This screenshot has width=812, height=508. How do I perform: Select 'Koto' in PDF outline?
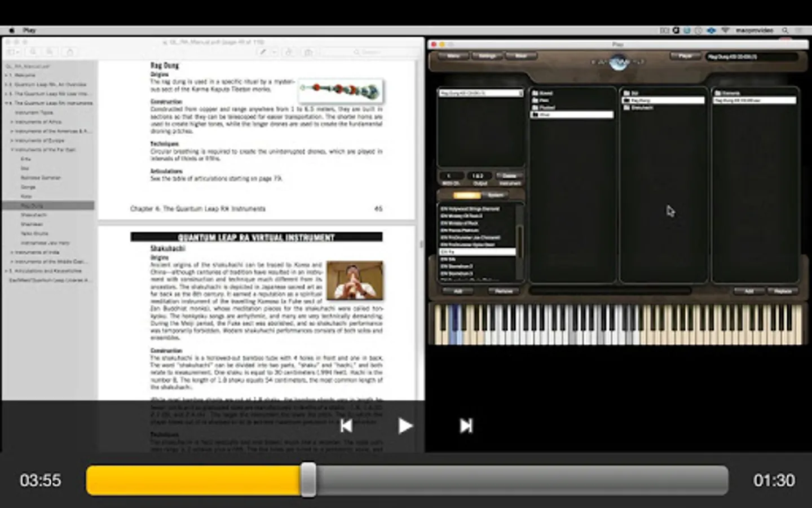[27, 196]
